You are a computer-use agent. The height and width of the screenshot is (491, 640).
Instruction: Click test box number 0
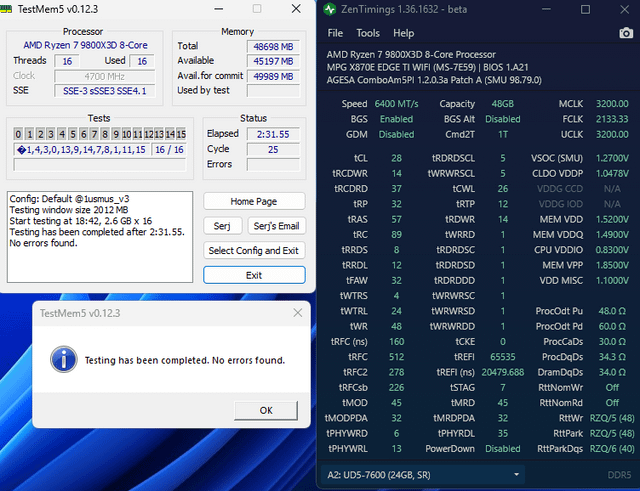(18, 134)
